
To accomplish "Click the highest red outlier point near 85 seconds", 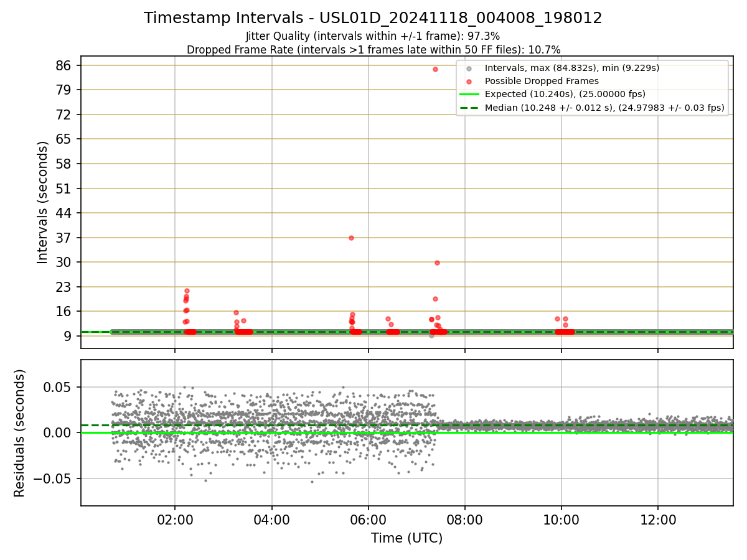I will tap(435, 69).
